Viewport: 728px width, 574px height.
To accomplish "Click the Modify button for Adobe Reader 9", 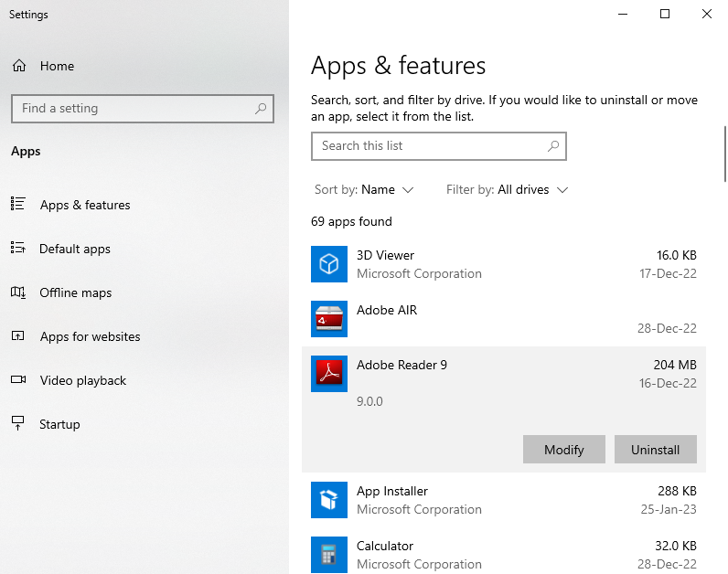I will click(x=564, y=449).
